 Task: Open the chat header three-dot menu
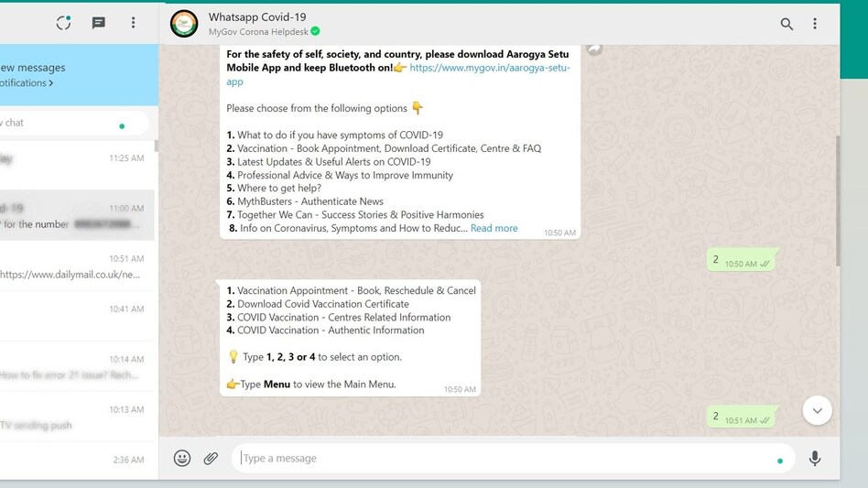tap(815, 24)
